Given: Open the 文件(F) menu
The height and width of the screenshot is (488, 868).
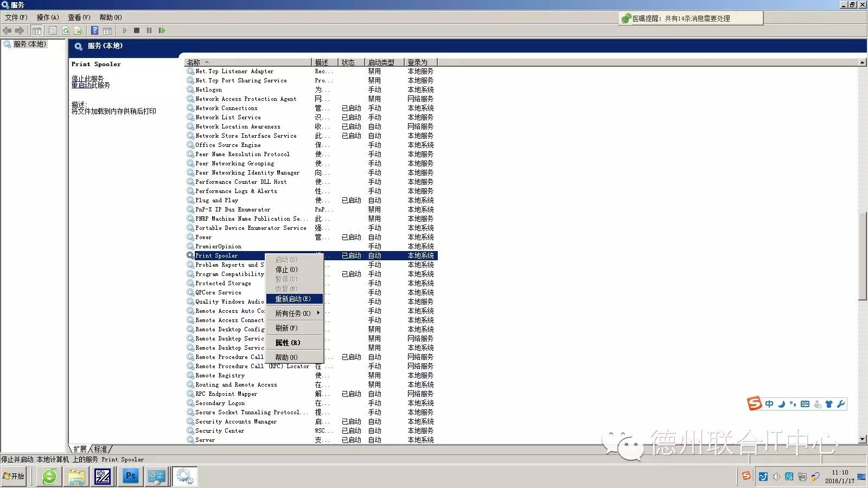Looking at the screenshot, I should 16,17.
